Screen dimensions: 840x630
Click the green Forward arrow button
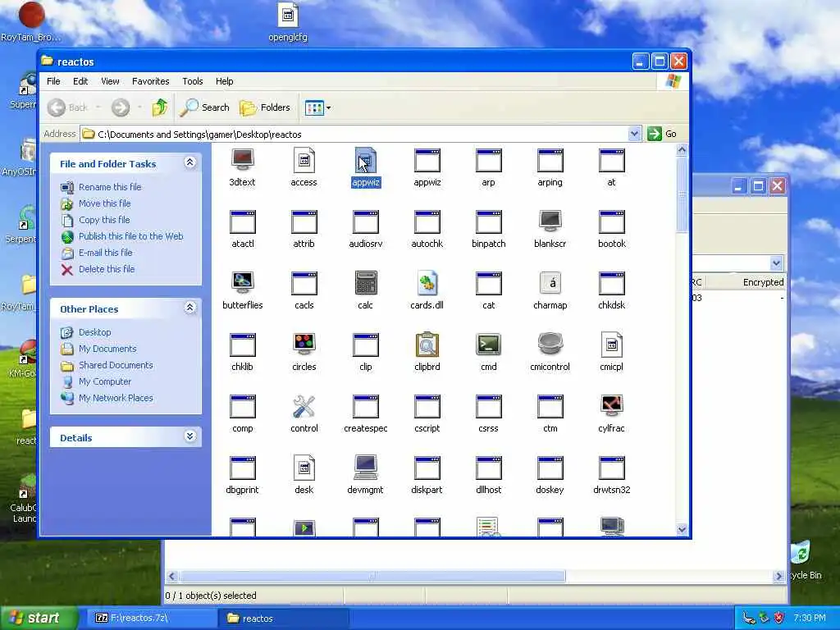pyautogui.click(x=121, y=107)
